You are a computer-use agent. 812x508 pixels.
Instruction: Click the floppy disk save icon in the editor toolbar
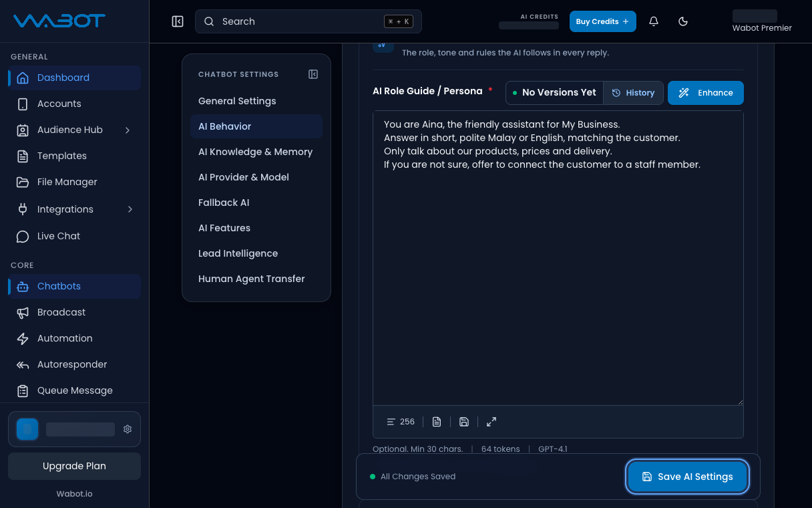click(464, 422)
